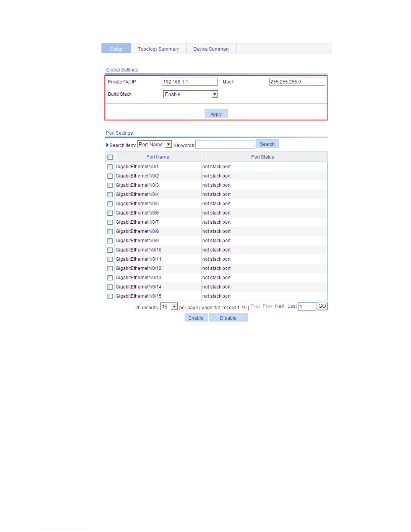Click port status of GigabitEthernet1/0/5
The width and height of the screenshot is (411, 532).
pos(216,204)
